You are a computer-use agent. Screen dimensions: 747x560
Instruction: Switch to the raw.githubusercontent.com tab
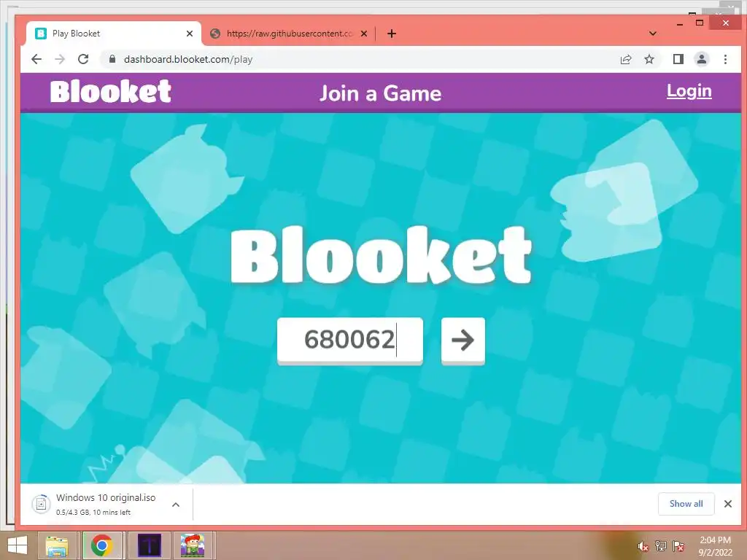coord(288,34)
